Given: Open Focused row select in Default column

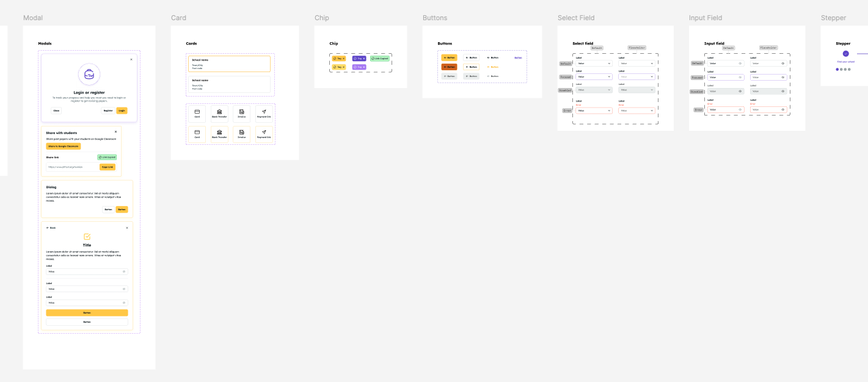Looking at the screenshot, I should tap(594, 77).
